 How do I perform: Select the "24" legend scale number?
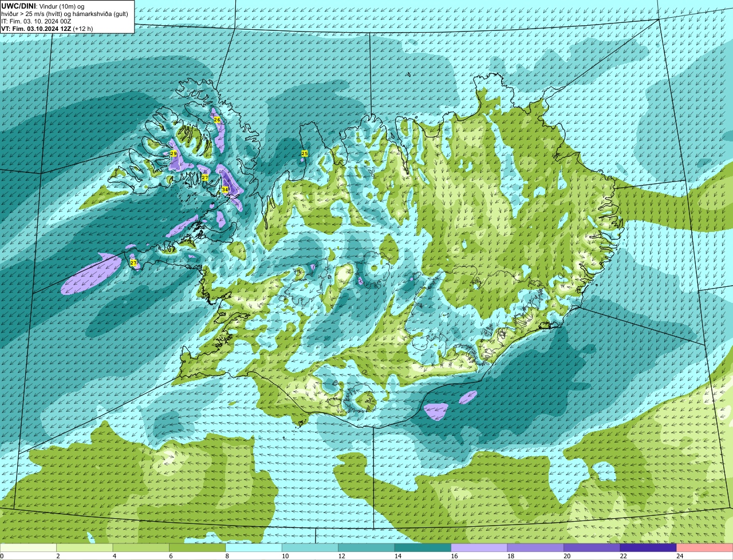click(679, 555)
